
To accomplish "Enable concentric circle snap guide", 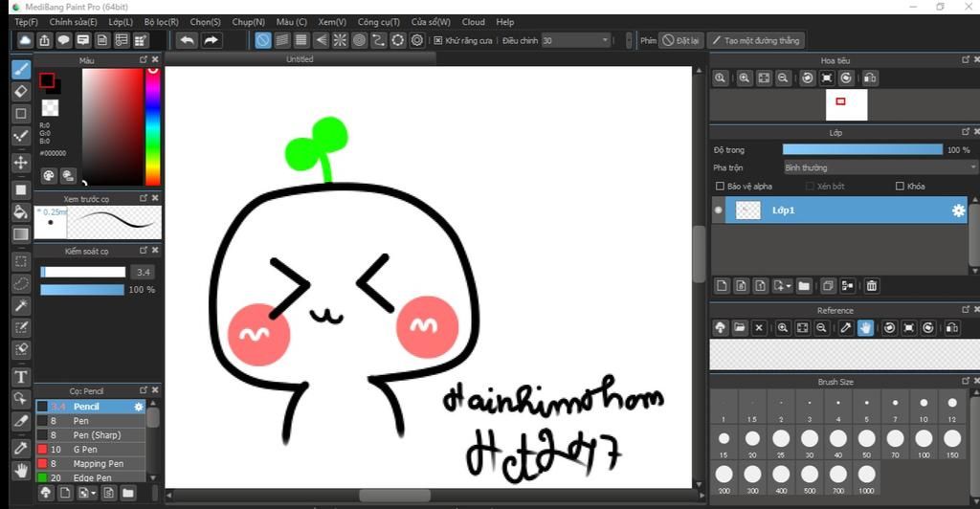I will click(x=360, y=40).
